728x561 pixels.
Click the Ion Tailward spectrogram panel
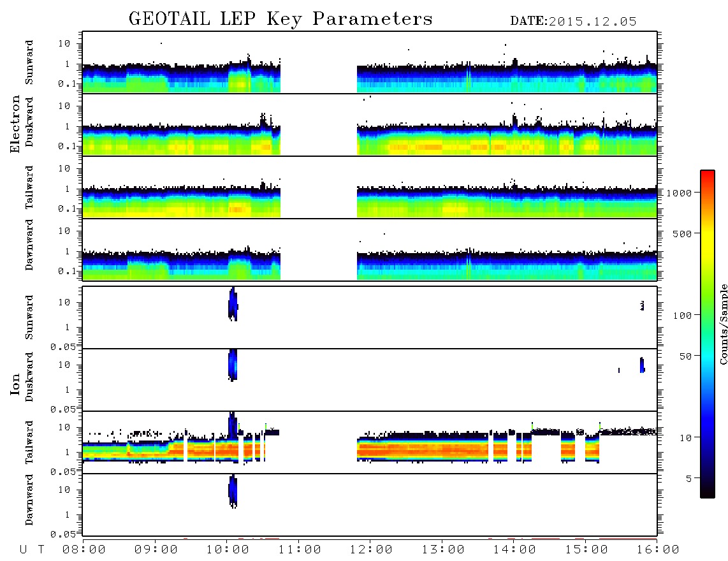[x=370, y=442]
